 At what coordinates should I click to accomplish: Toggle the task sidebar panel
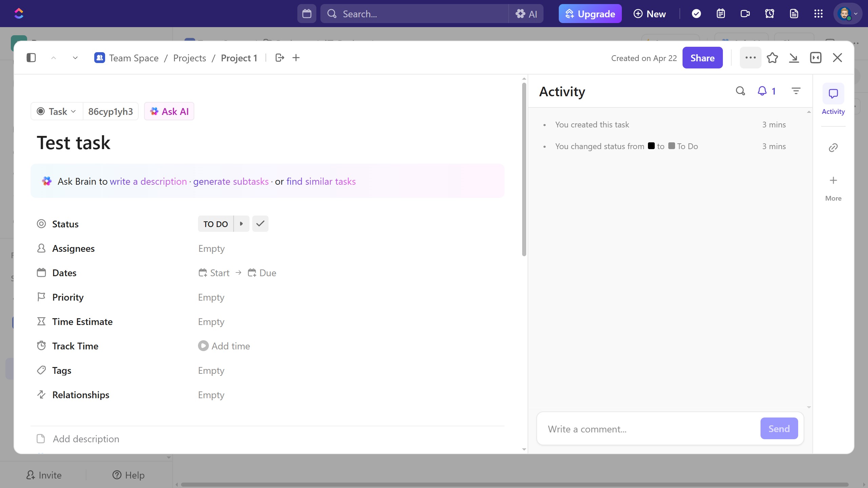[x=31, y=58]
